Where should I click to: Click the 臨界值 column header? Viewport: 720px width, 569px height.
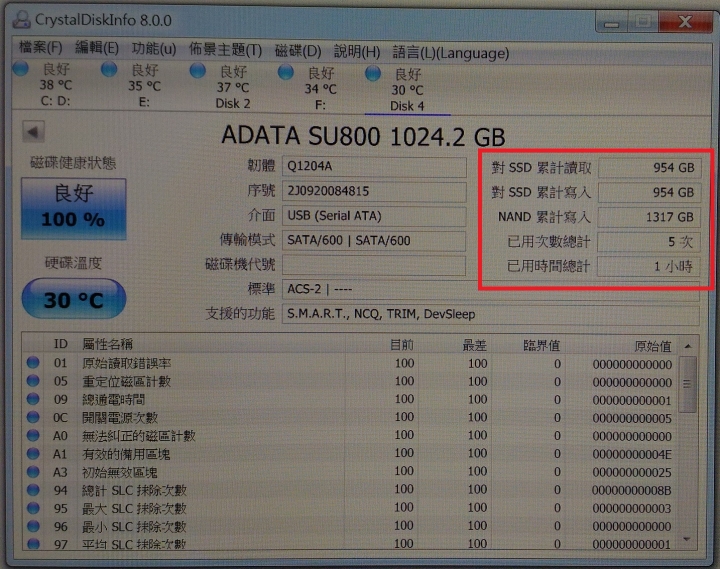point(541,345)
